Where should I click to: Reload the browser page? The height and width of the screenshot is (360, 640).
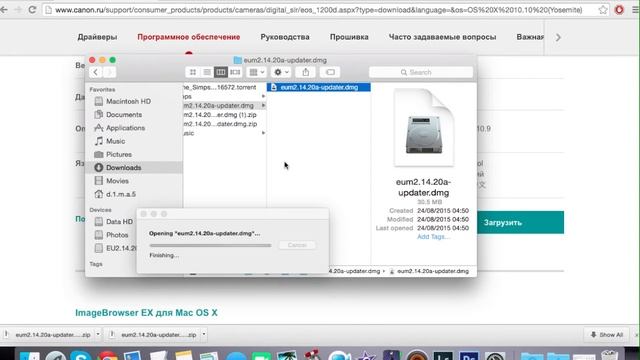point(32,10)
